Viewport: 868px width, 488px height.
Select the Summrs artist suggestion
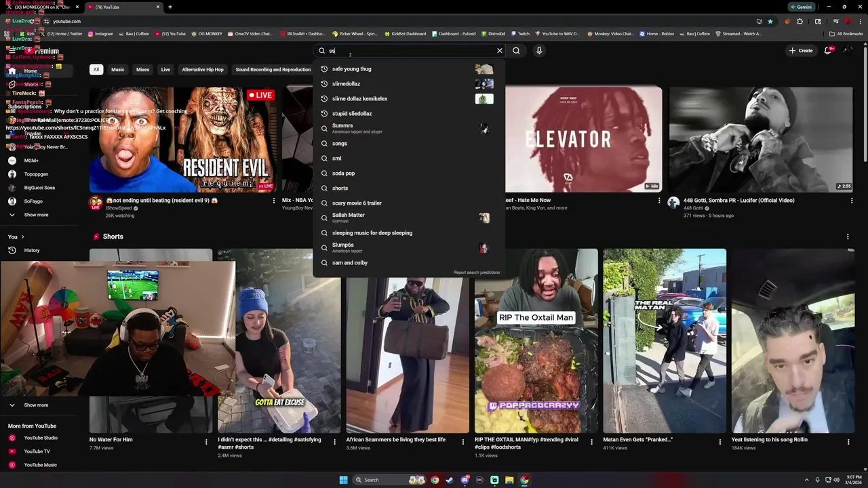[408, 128]
